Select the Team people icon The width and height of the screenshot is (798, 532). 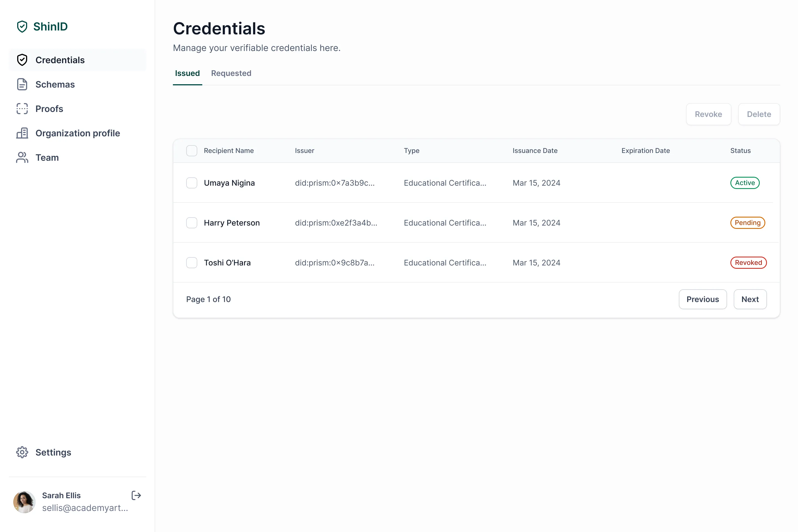click(x=22, y=157)
